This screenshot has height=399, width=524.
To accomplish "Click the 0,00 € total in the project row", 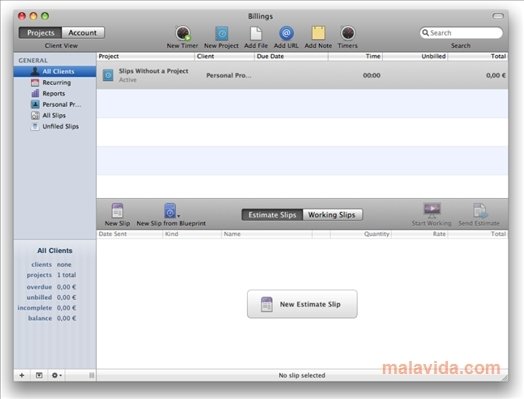I will pyautogui.click(x=496, y=76).
